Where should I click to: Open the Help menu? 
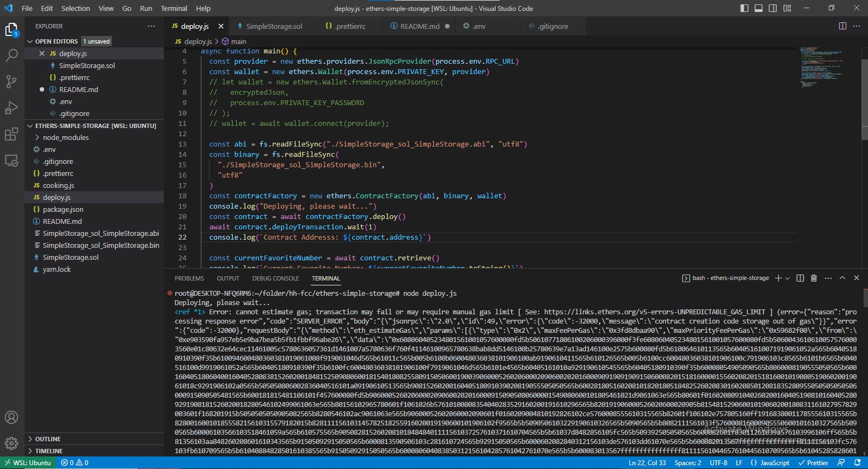(203, 8)
